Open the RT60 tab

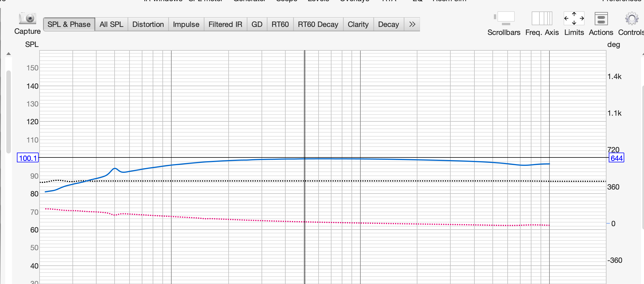point(280,24)
